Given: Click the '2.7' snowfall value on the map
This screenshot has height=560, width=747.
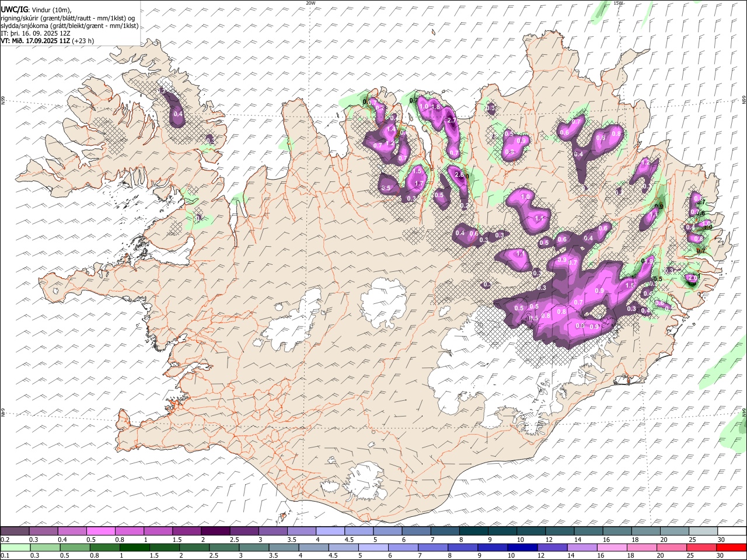Looking at the screenshot, I should pos(452,120).
